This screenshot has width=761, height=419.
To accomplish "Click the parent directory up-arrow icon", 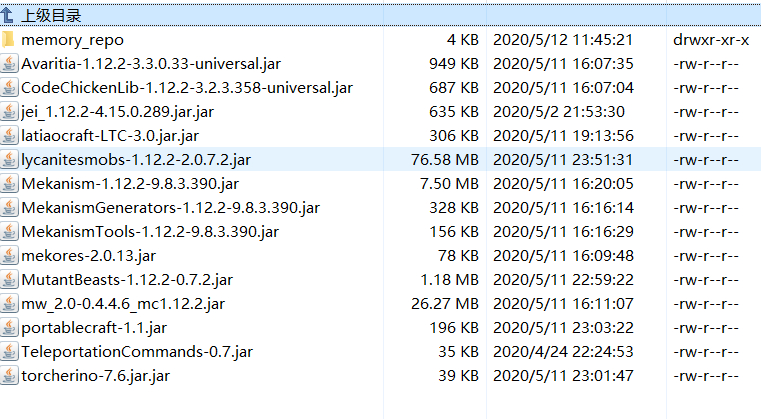I will [x=8, y=16].
